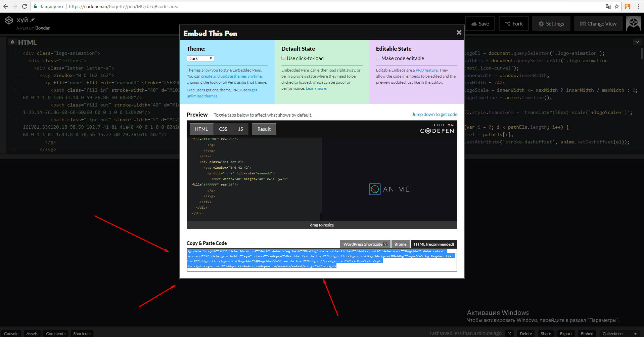
Task: Click the CodePen logo icon in header
Action: (9, 20)
